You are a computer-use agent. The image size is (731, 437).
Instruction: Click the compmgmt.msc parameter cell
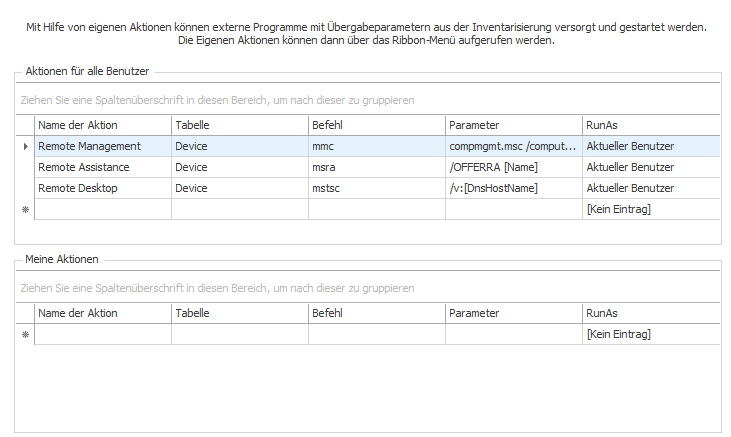coord(514,146)
